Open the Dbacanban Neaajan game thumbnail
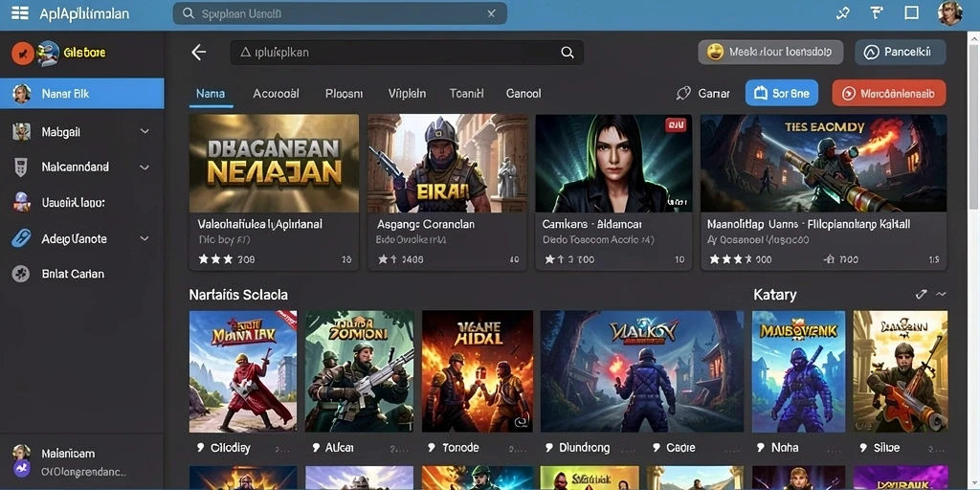 point(275,163)
